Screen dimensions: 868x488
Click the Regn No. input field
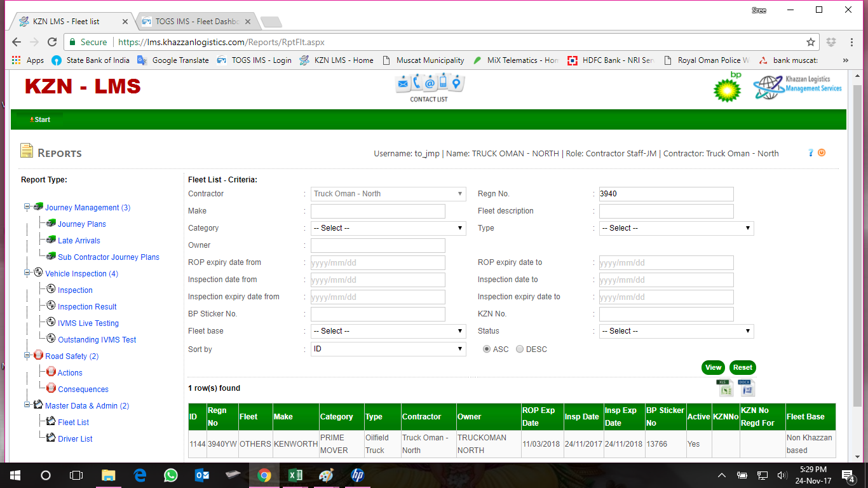coord(666,194)
